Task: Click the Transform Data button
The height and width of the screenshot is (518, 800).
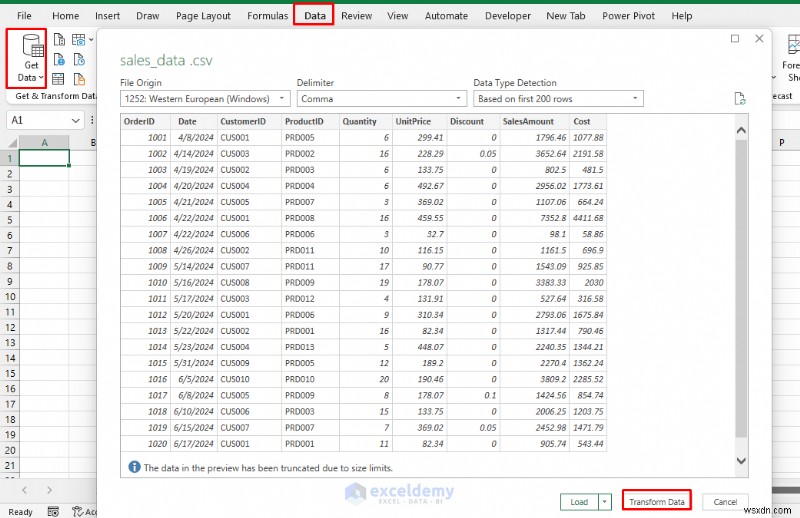Action: [x=657, y=500]
